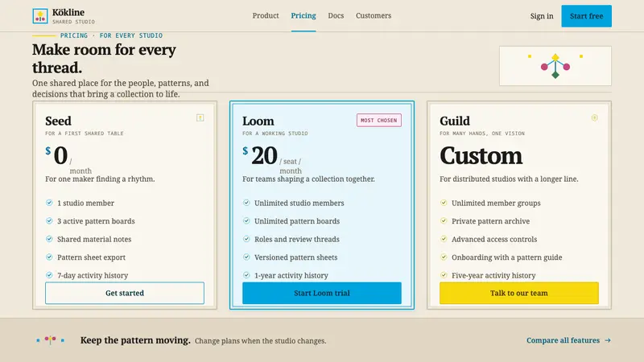Click the Seed plan corner icon
644x362 pixels.
click(x=200, y=117)
